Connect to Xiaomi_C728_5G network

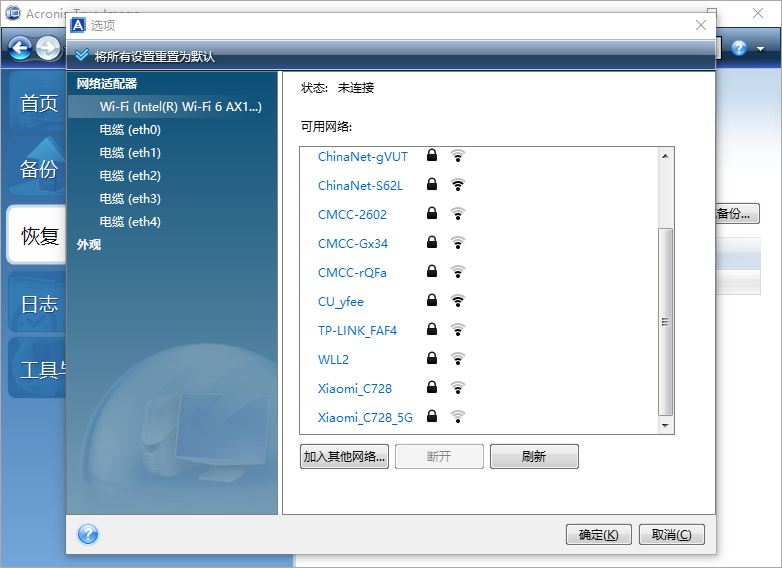[365, 417]
